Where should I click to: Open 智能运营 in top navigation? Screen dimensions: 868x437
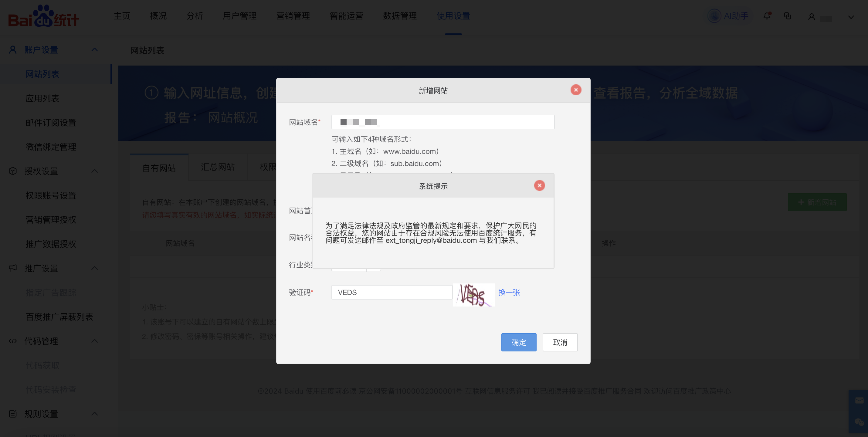tap(346, 16)
